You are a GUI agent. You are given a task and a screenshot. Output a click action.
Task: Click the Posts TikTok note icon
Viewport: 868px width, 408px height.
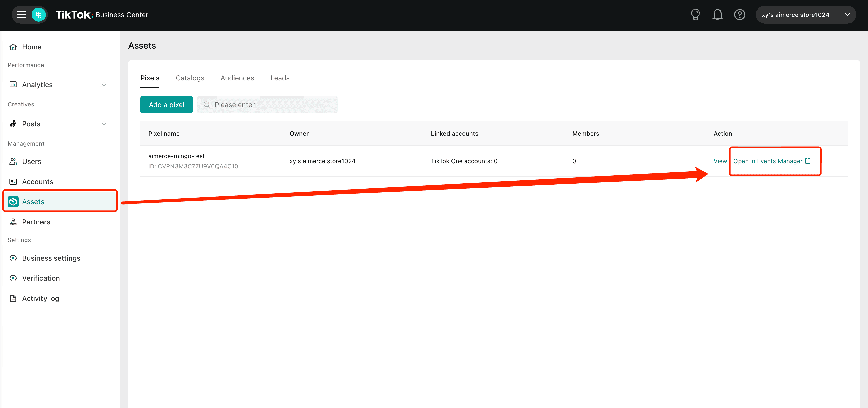pyautogui.click(x=13, y=124)
